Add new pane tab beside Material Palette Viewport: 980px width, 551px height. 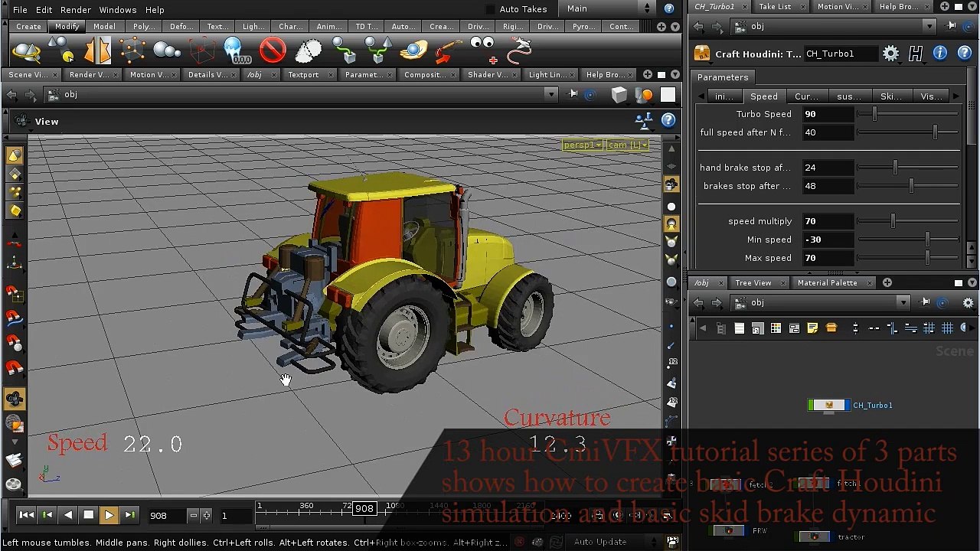[887, 283]
